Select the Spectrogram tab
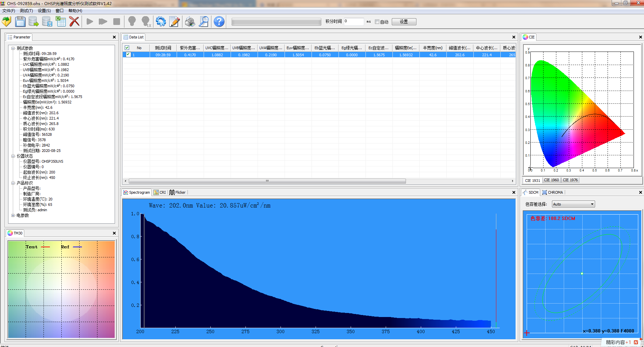 pyautogui.click(x=137, y=192)
